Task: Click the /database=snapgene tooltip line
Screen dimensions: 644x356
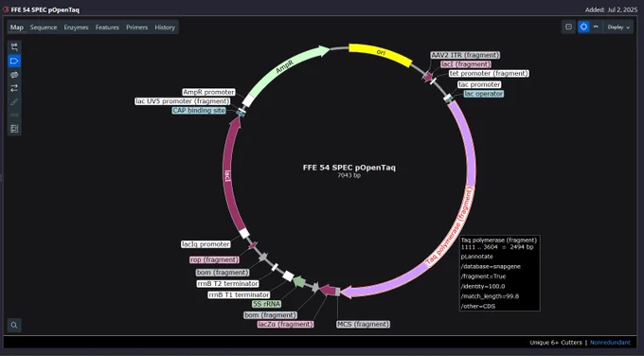Action: 491,266
